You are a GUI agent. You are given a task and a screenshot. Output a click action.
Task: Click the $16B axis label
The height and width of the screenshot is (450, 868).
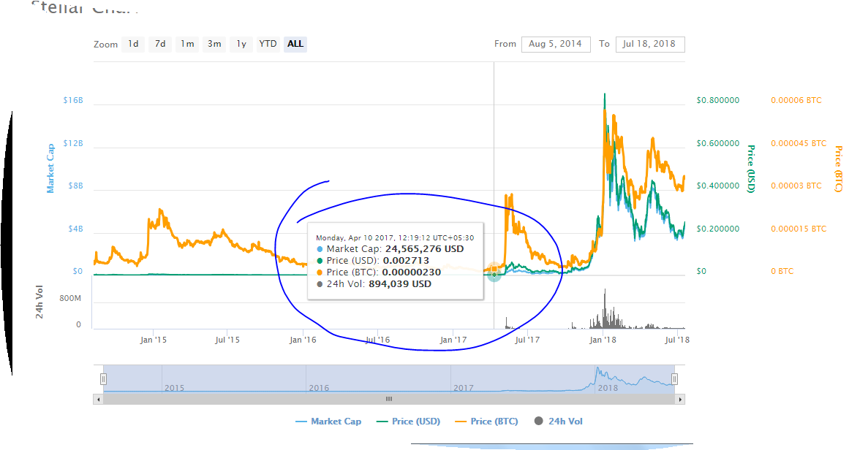pyautogui.click(x=73, y=101)
